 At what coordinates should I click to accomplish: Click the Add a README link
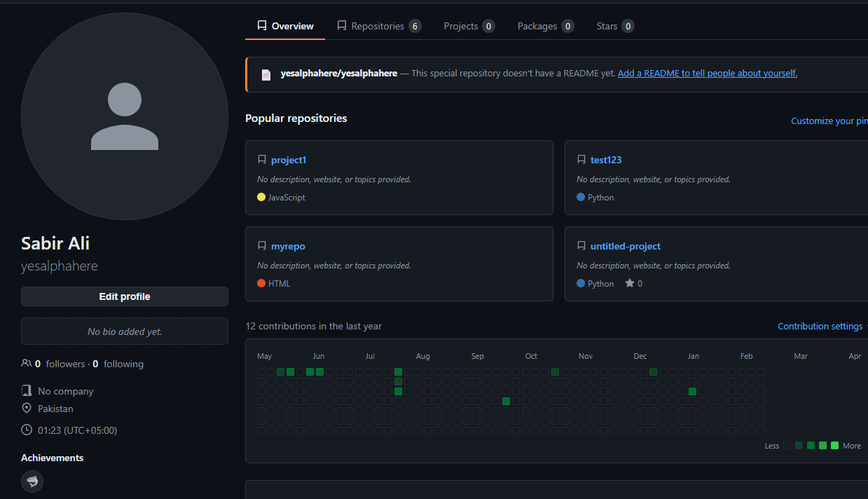(x=707, y=73)
